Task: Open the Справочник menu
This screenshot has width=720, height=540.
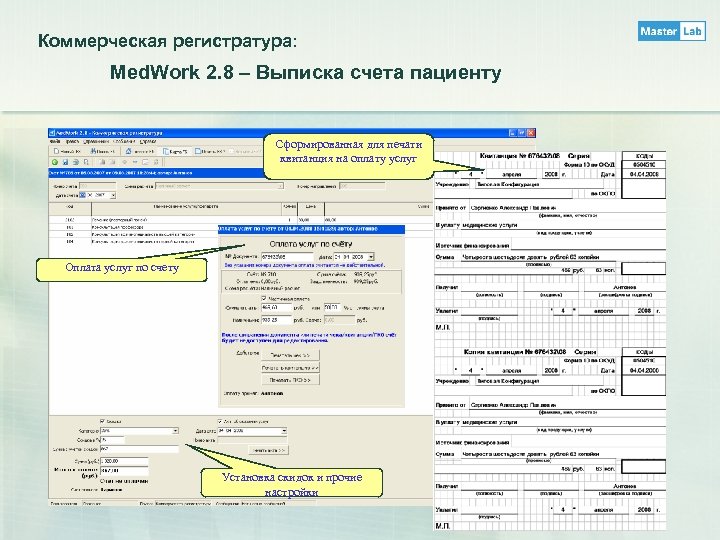Action: (x=96, y=141)
